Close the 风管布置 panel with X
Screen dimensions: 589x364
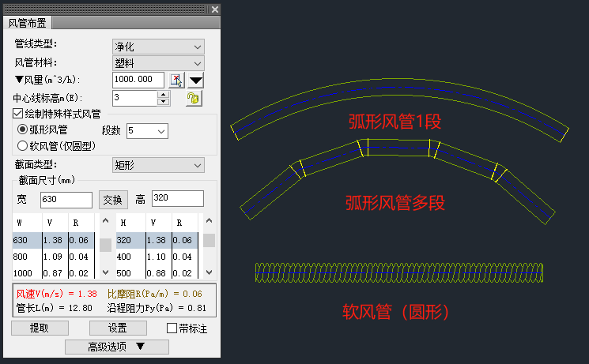pos(215,9)
